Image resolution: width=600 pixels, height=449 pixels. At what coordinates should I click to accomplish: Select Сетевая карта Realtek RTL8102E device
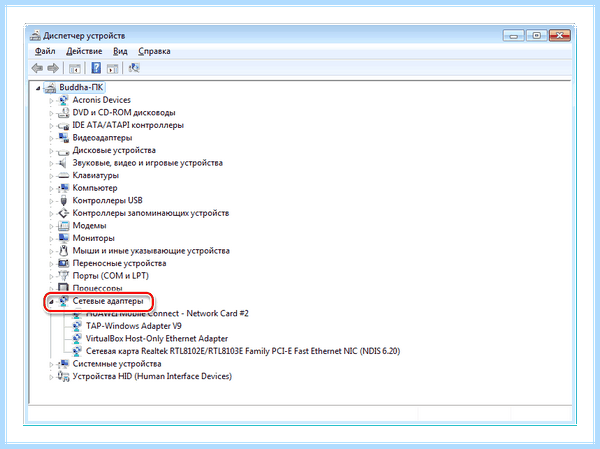coord(243,351)
